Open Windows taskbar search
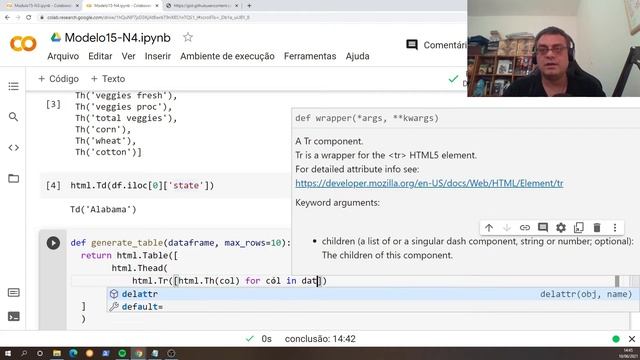 24,353
